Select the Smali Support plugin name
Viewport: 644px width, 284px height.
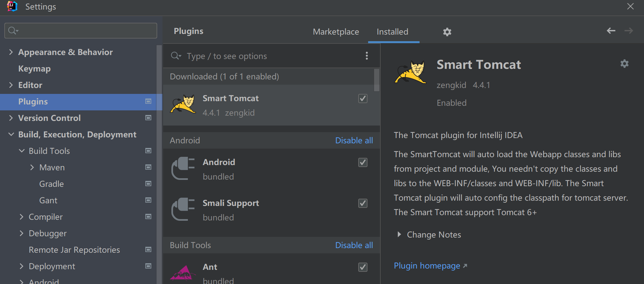tap(231, 203)
